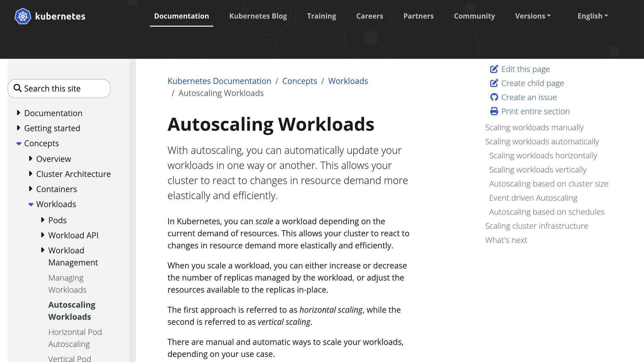Image resolution: width=644 pixels, height=362 pixels.
Task: Collapse the Concepts sidebar section
Action: pos(19,144)
